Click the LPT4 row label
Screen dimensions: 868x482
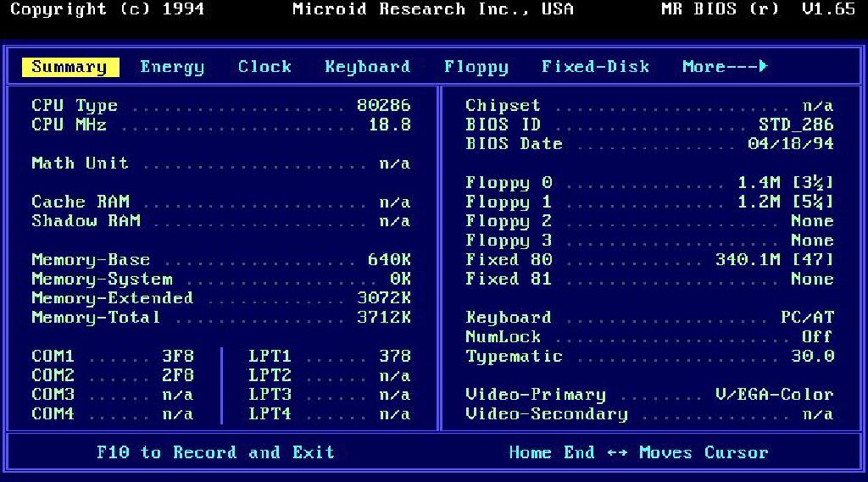click(x=270, y=414)
